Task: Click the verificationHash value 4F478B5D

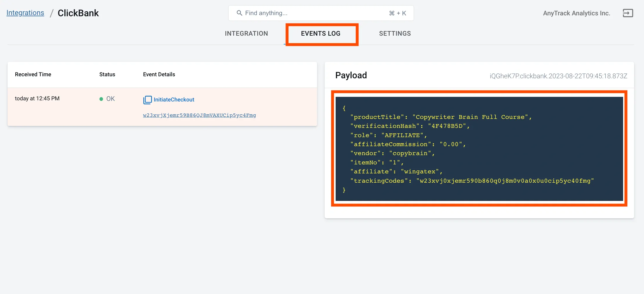Action: tap(447, 126)
